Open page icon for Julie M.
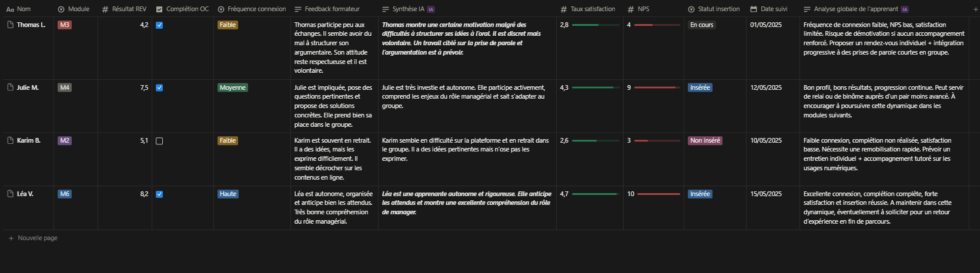Viewport: 980px width, 273px height. click(10, 87)
